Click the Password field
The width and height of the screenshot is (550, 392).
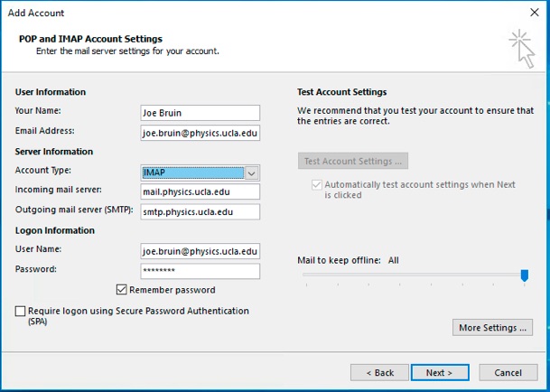pos(200,271)
